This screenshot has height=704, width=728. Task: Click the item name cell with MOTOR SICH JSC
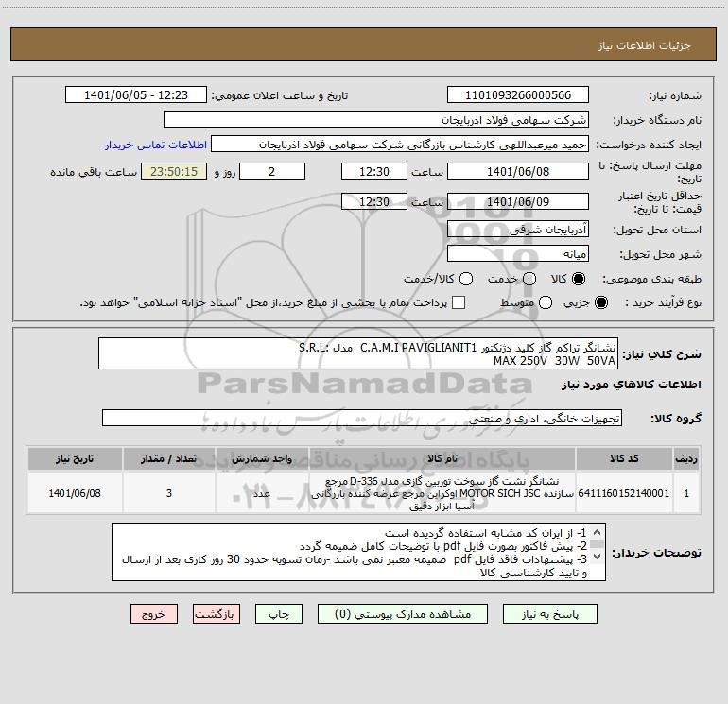click(442, 493)
